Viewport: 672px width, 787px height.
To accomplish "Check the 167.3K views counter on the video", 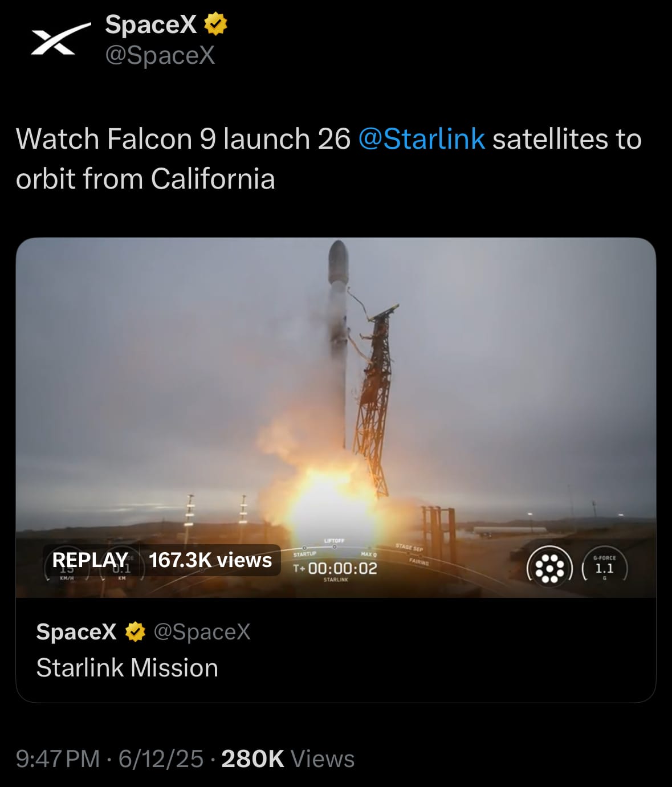I will pyautogui.click(x=210, y=560).
